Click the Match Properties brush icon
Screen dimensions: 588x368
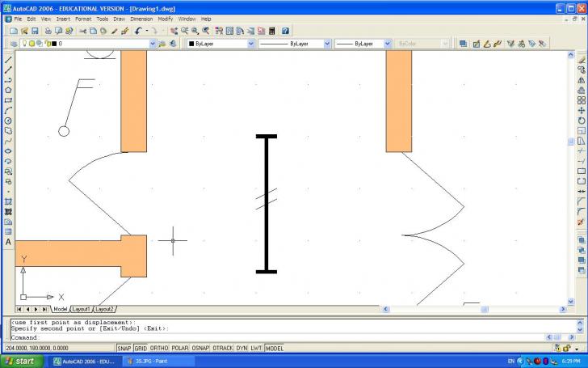point(114,31)
